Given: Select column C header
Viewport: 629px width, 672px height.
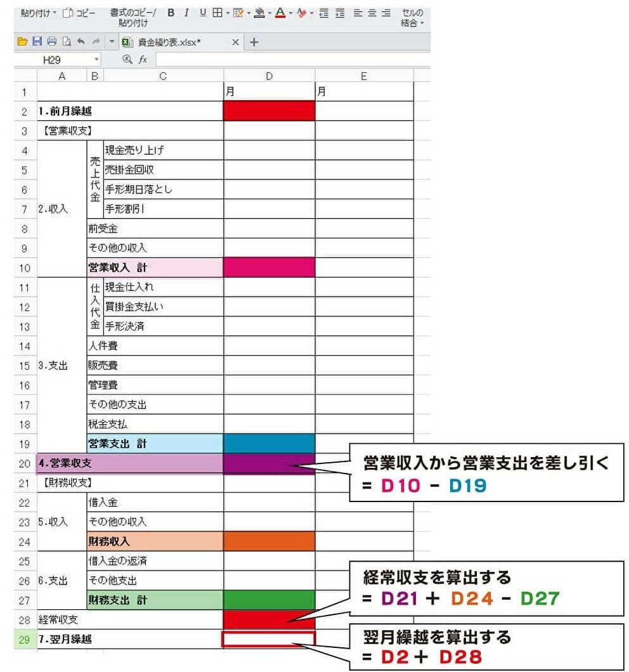Looking at the screenshot, I should (x=164, y=76).
